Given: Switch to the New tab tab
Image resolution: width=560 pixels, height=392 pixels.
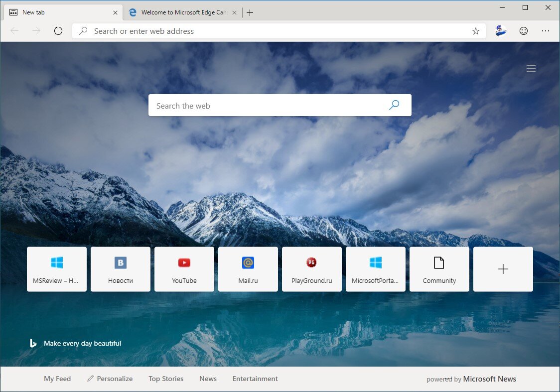Looking at the screenshot, I should (64, 12).
